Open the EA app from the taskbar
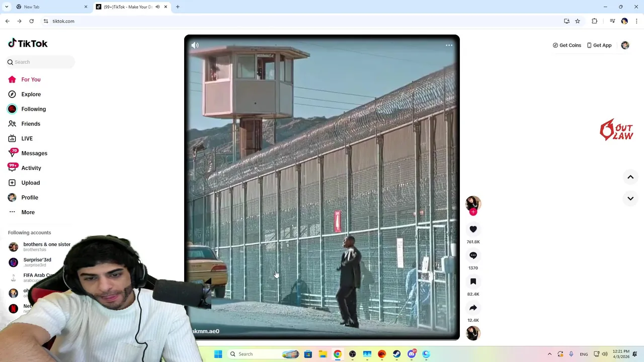The image size is (644, 362). click(x=382, y=354)
